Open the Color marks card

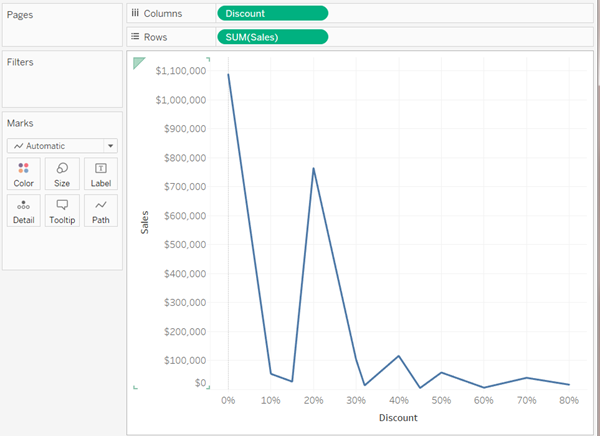[x=23, y=174]
